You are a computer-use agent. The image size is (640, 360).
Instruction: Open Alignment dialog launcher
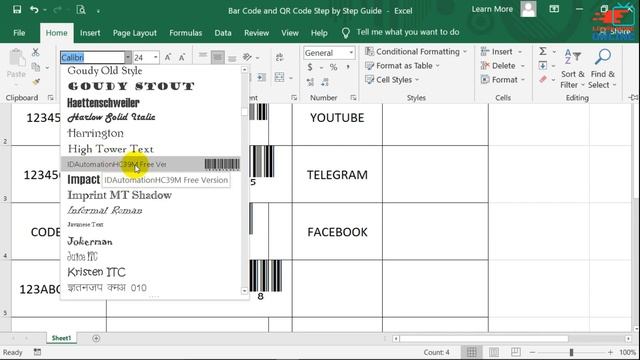point(294,98)
